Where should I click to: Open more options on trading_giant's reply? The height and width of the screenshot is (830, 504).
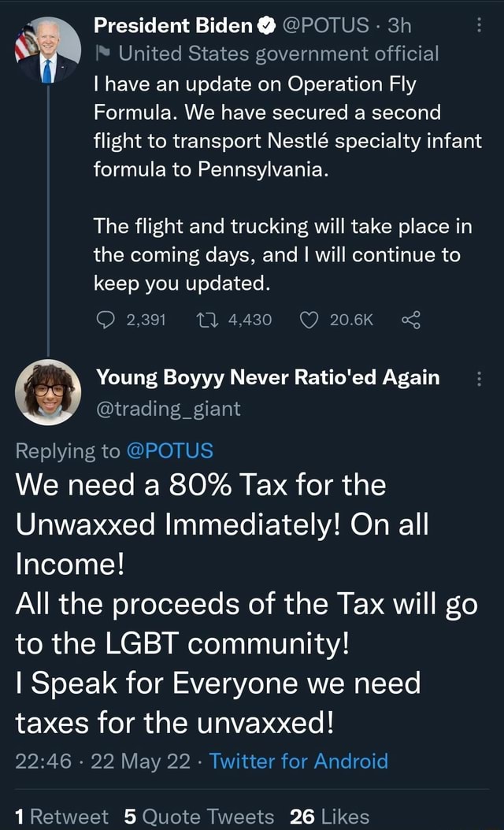(x=480, y=379)
